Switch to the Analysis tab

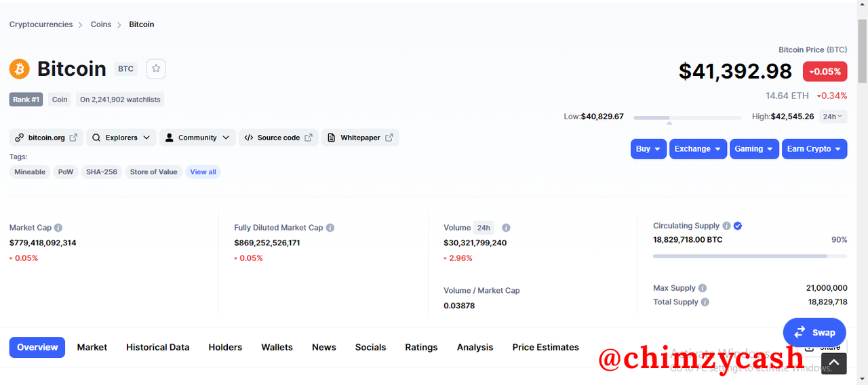pos(475,348)
